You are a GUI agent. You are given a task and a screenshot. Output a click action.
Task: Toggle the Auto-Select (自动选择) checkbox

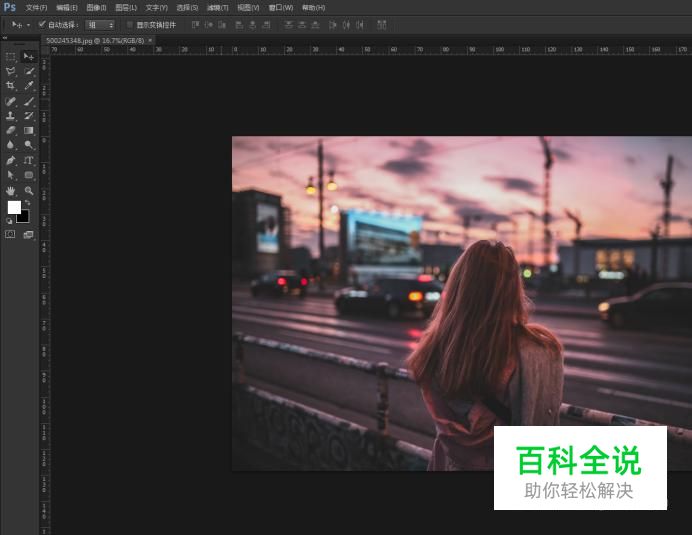(41, 24)
